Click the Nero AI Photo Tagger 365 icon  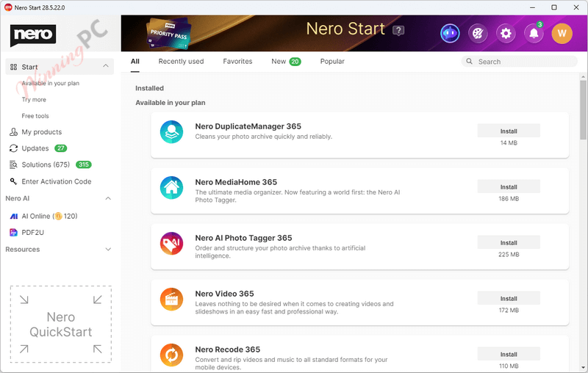point(171,244)
